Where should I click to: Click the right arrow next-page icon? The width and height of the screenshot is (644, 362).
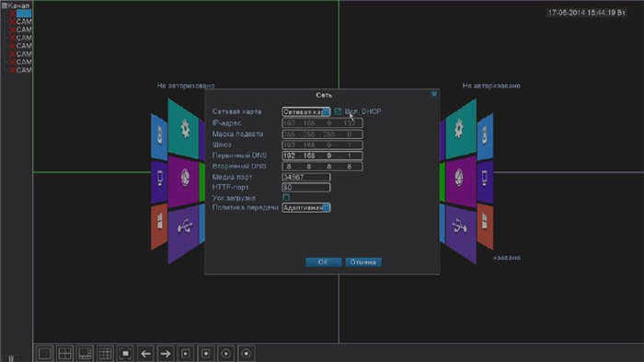tap(166, 354)
